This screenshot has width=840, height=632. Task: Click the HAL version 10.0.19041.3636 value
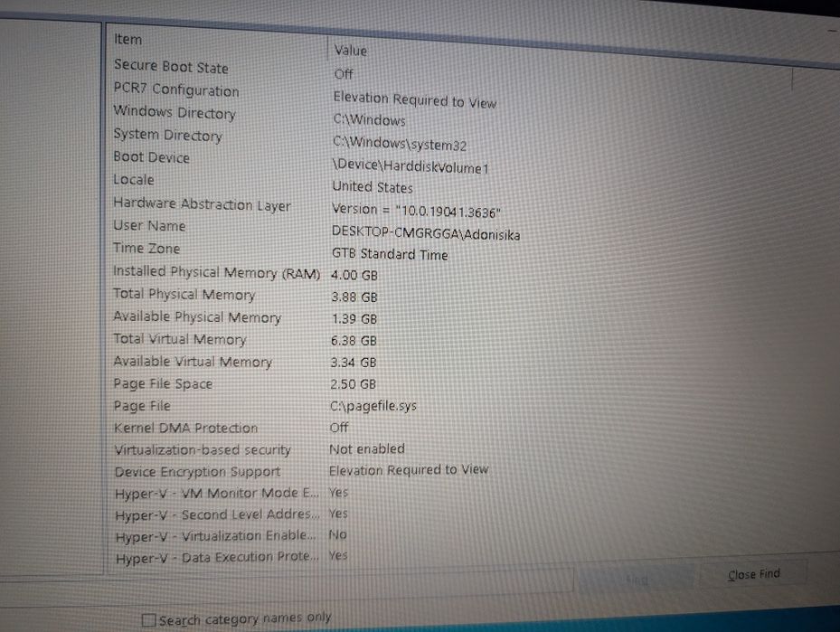coord(416,211)
